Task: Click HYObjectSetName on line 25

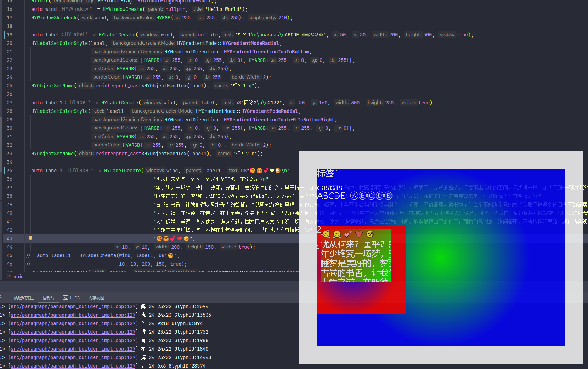Action: (x=52, y=86)
